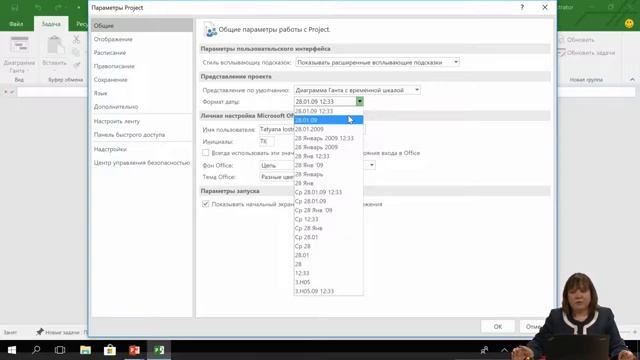Screen dimensions: 640x360
Task: Open Task View on taskbar
Action: [60, 350]
